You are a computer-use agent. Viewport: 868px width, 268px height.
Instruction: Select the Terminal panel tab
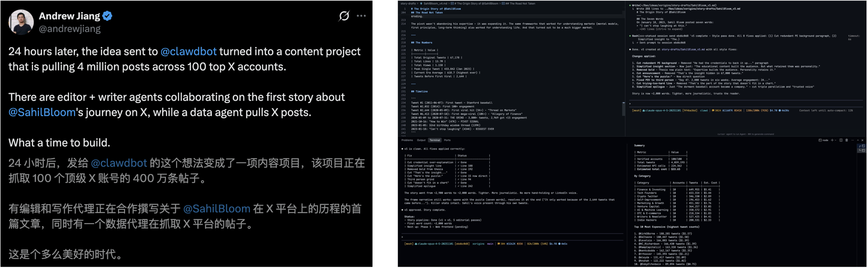point(435,140)
